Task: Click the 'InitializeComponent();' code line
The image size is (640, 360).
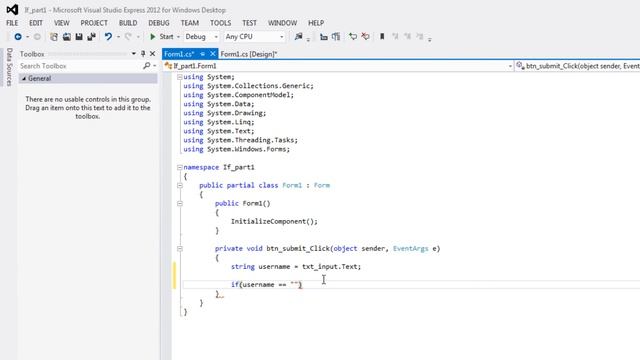Action: coord(274,222)
